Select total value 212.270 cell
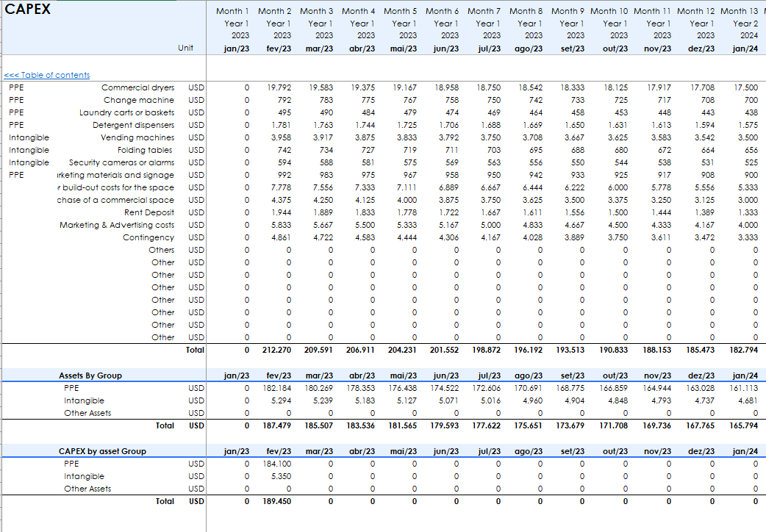The width and height of the screenshot is (766, 532). [276, 351]
